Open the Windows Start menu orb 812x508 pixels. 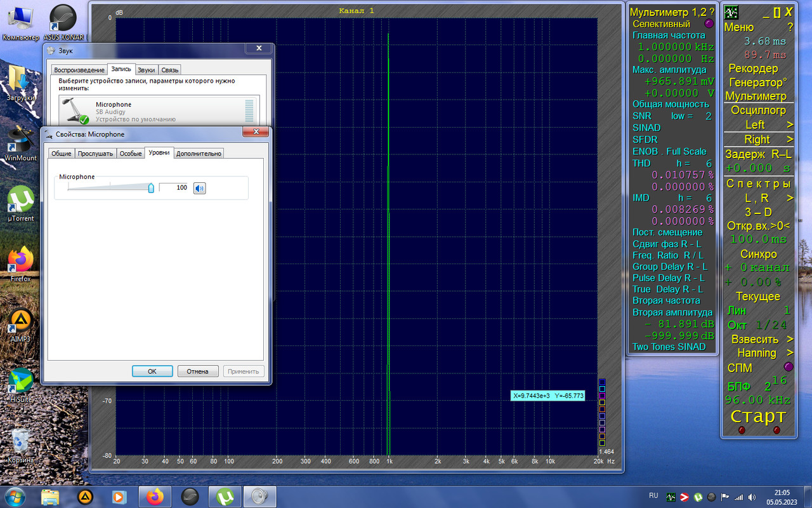[15, 496]
